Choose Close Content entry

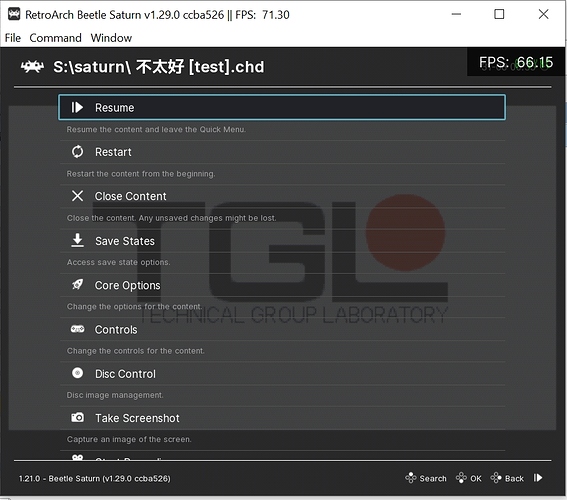click(x=282, y=196)
